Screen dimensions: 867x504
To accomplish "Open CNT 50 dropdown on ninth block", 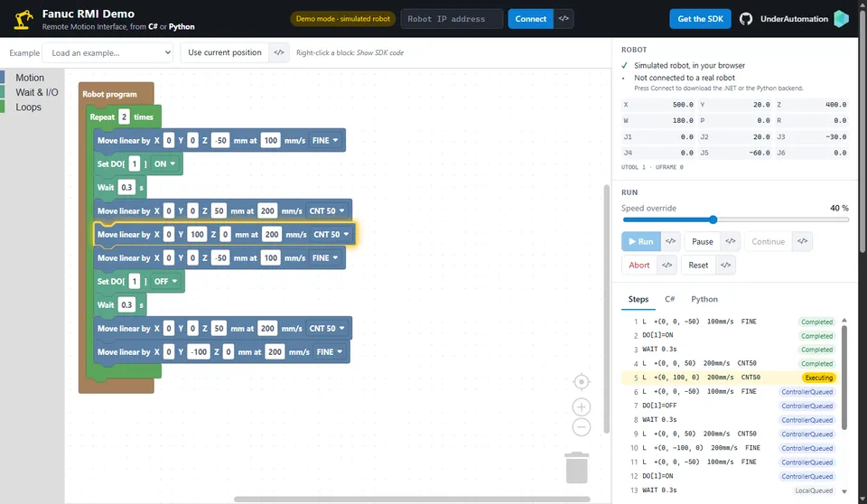I will point(327,328).
